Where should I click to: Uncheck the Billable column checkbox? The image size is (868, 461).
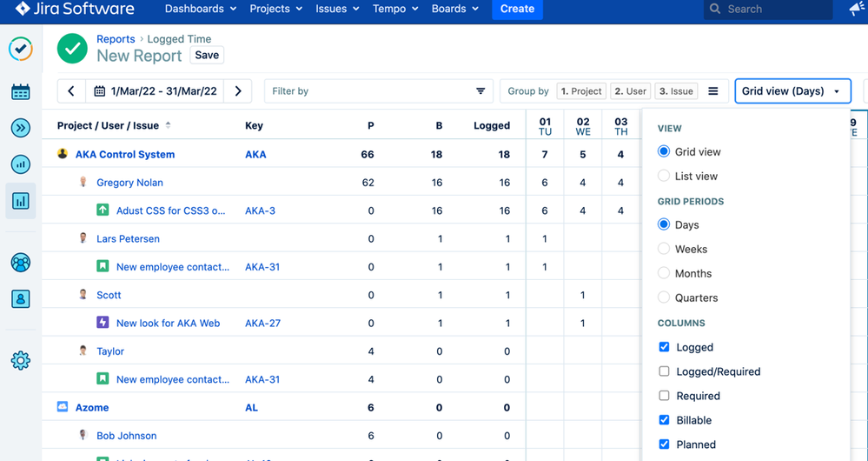[665, 420]
